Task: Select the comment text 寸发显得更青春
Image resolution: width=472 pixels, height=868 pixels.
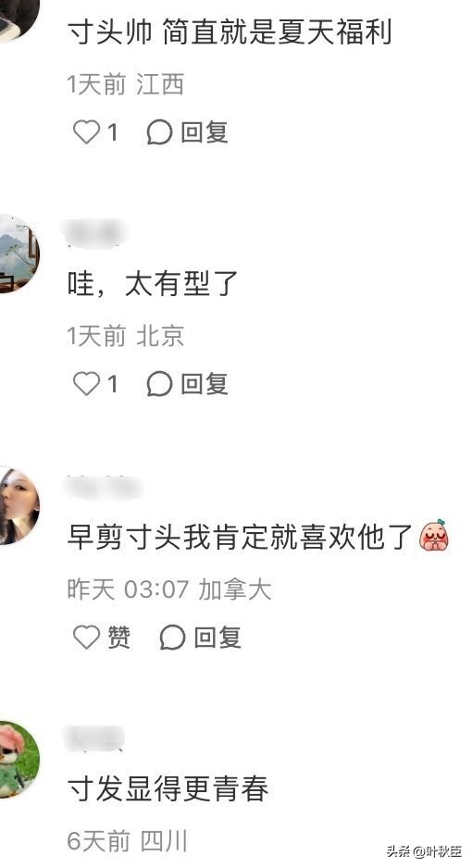Action: click(168, 788)
